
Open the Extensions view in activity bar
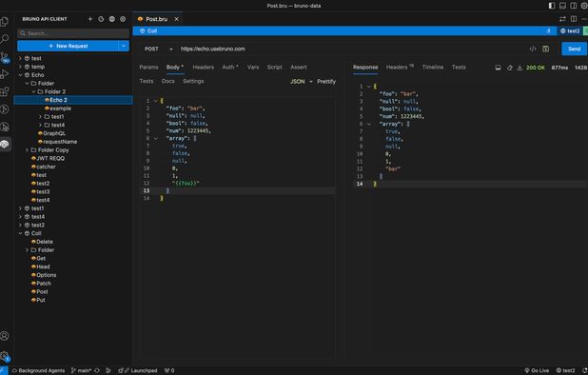[5, 91]
